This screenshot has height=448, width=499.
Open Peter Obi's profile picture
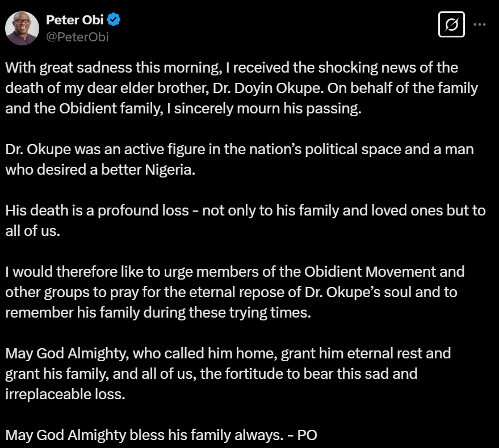[x=22, y=28]
